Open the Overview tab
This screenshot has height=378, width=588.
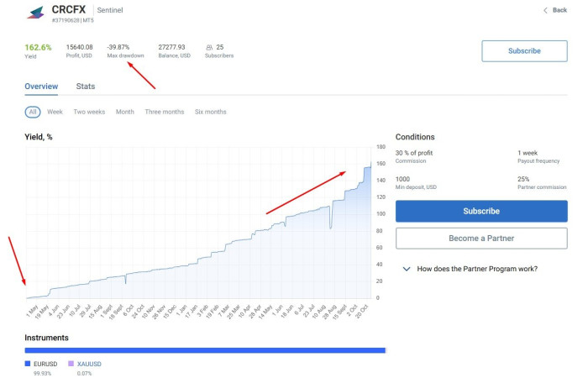point(41,87)
